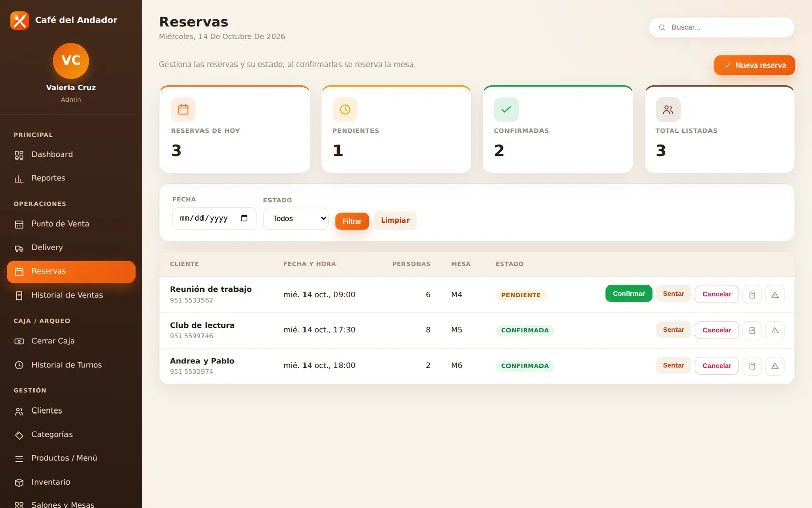Click the Cerrar Caja cash icon
This screenshot has width=812, height=508.
(19, 341)
